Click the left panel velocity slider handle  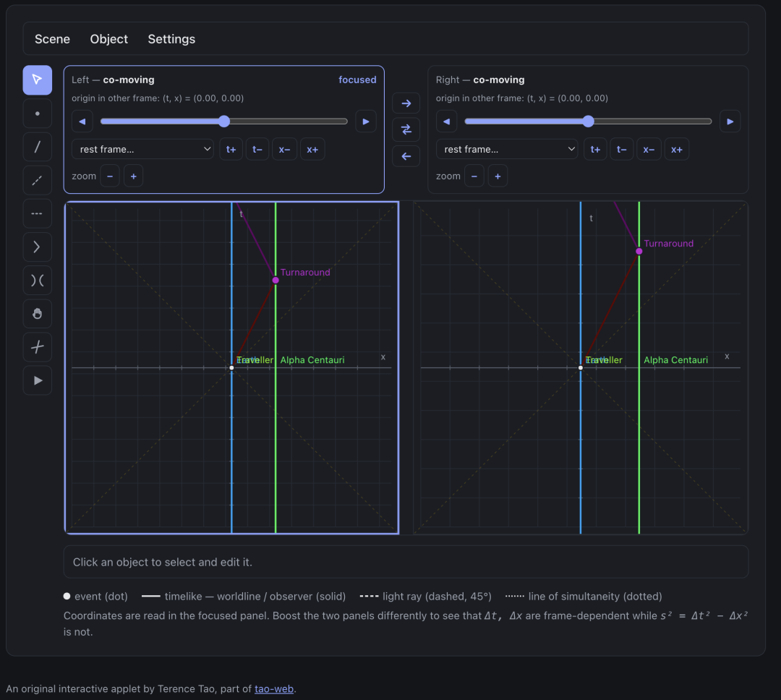224,121
